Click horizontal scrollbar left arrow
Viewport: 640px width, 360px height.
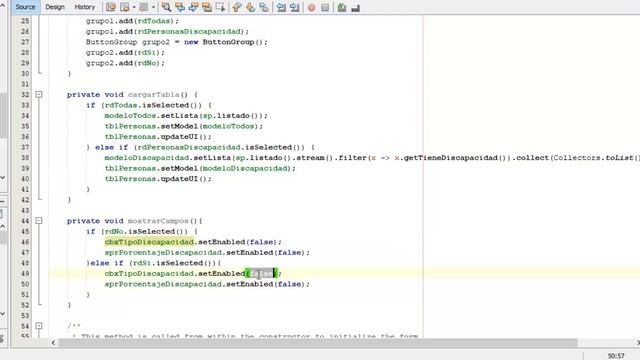point(53,343)
